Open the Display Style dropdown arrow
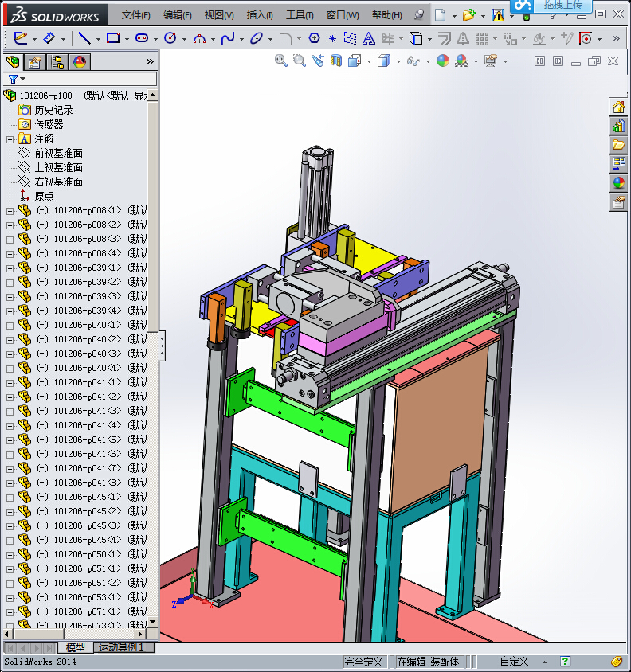The height and width of the screenshot is (672, 631). pyautogui.click(x=398, y=61)
